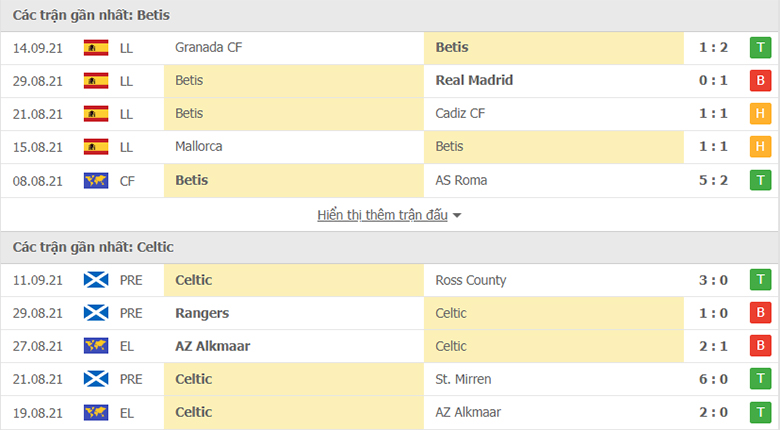The image size is (780, 430).
Task: Expand 'Hiển thị thêm trận đấu' match list
Action: pos(382,215)
